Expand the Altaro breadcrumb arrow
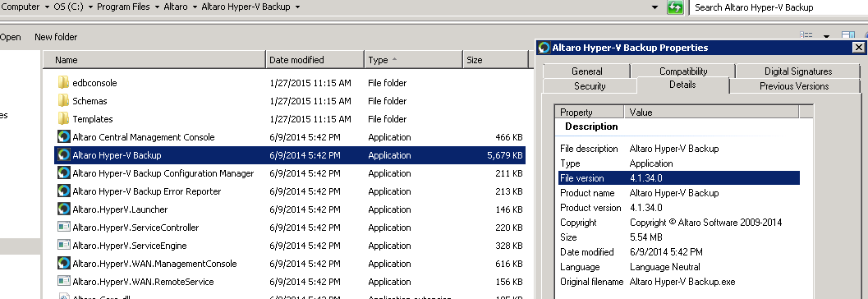 195,7
